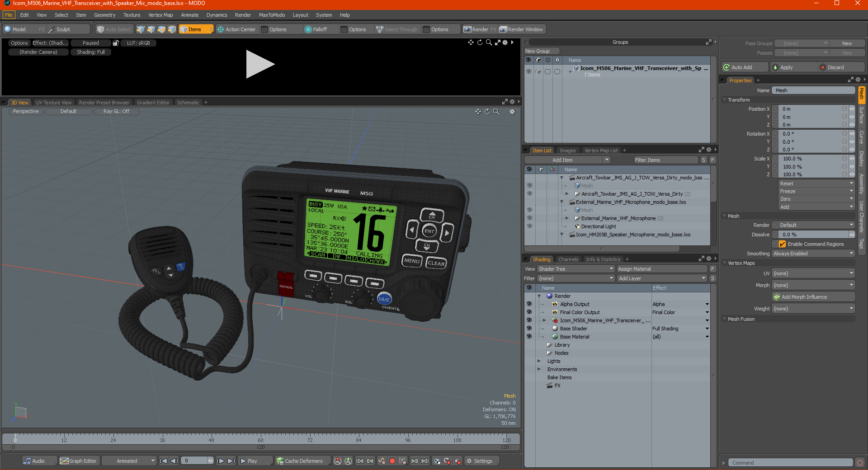Open Action Center options
This screenshot has height=470, width=868.
coord(236,29)
